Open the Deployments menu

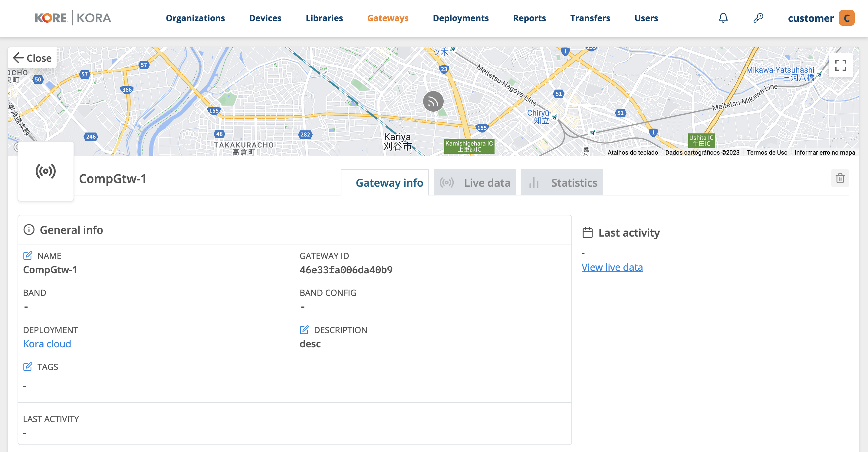click(x=461, y=18)
